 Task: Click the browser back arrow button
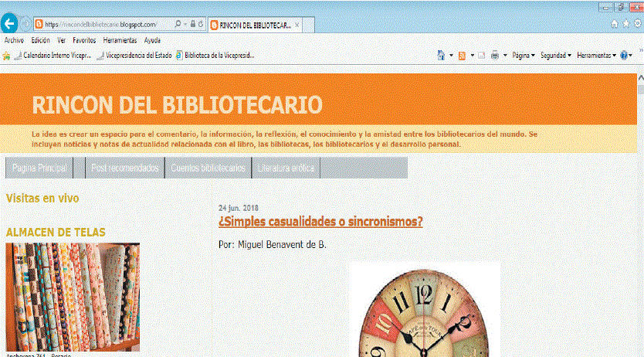(10, 24)
